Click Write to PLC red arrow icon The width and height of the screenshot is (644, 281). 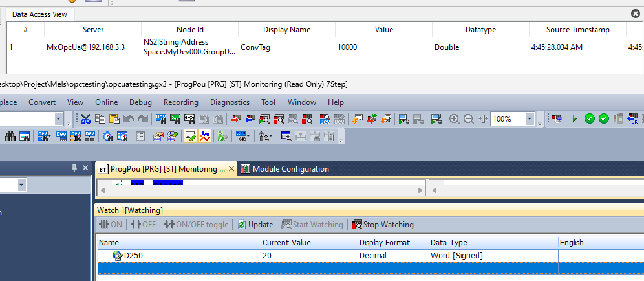[x=236, y=119]
